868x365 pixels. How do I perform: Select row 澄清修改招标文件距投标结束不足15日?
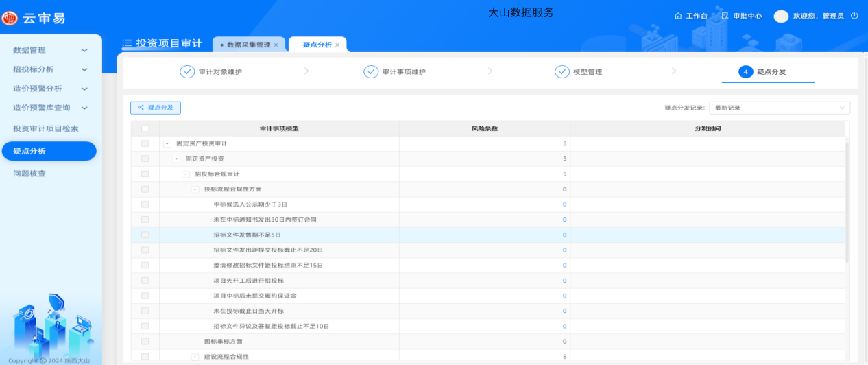tap(487, 265)
